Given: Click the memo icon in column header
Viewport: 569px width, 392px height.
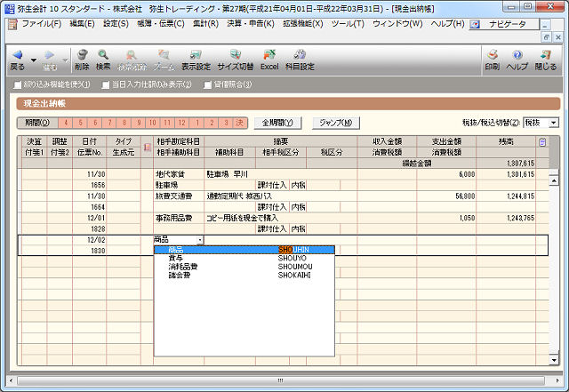Looking at the screenshot, I should pyautogui.click(x=147, y=147).
